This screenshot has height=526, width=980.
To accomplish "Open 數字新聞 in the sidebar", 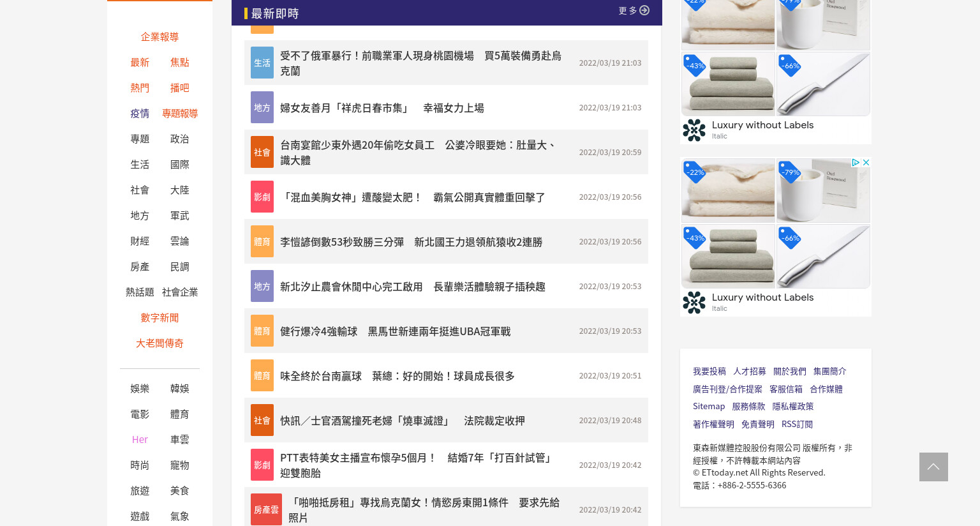I will click(x=160, y=318).
